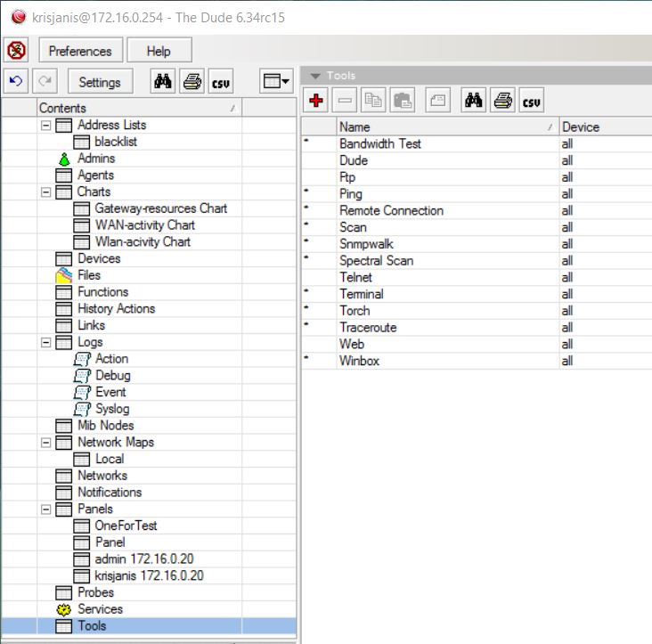Screen dimensions: 652x644
Task: Collapse the Charts tree node
Action: [45, 192]
